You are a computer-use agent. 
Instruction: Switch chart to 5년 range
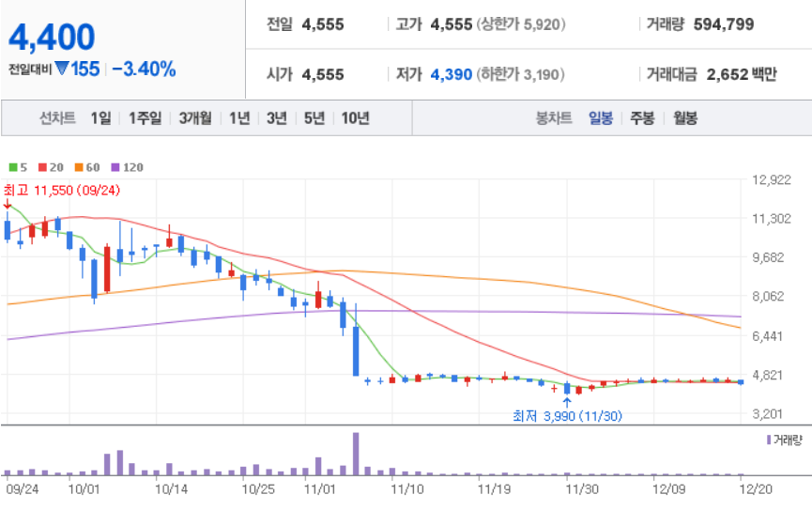(x=314, y=118)
